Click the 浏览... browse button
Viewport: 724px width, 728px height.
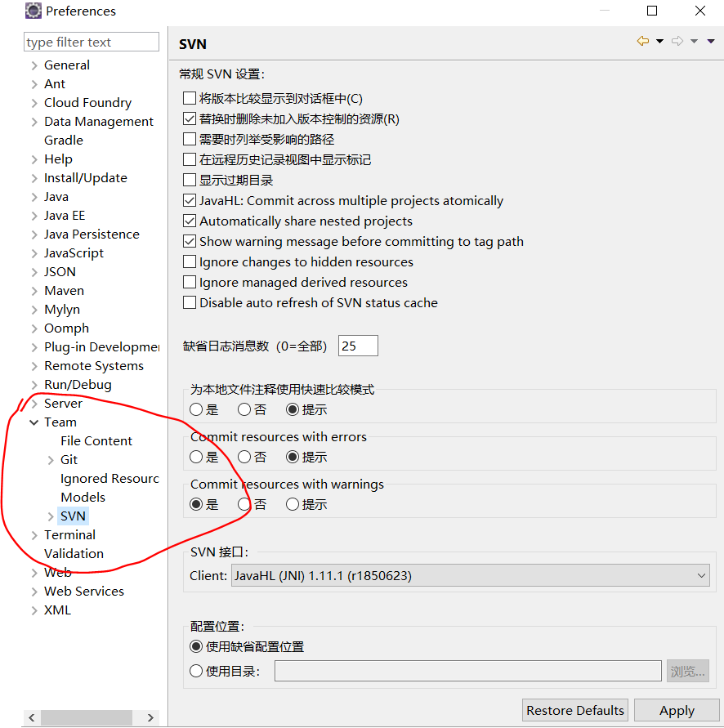click(688, 671)
